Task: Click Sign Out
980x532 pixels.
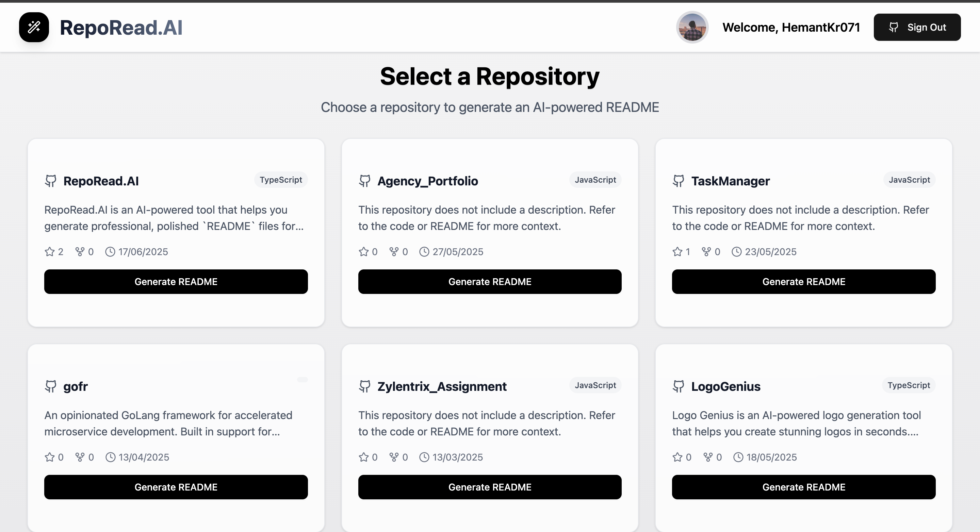Action: pos(917,27)
